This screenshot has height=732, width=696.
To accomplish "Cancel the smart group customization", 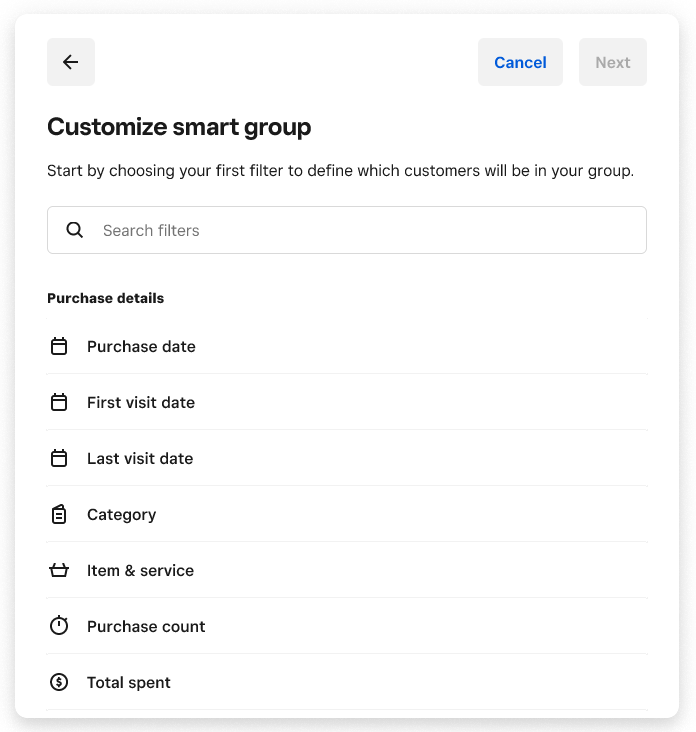I will coord(520,62).
